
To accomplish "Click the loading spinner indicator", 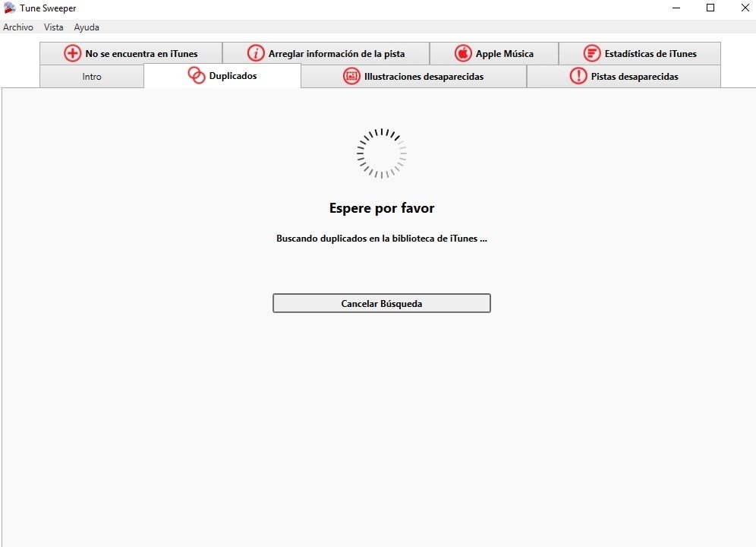I will 382,153.
